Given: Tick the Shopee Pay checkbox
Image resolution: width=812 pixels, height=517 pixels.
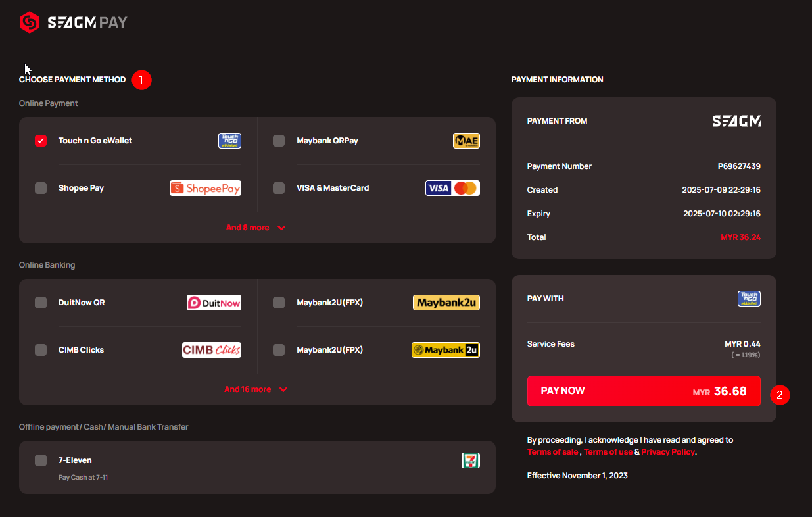Looking at the screenshot, I should pos(41,188).
